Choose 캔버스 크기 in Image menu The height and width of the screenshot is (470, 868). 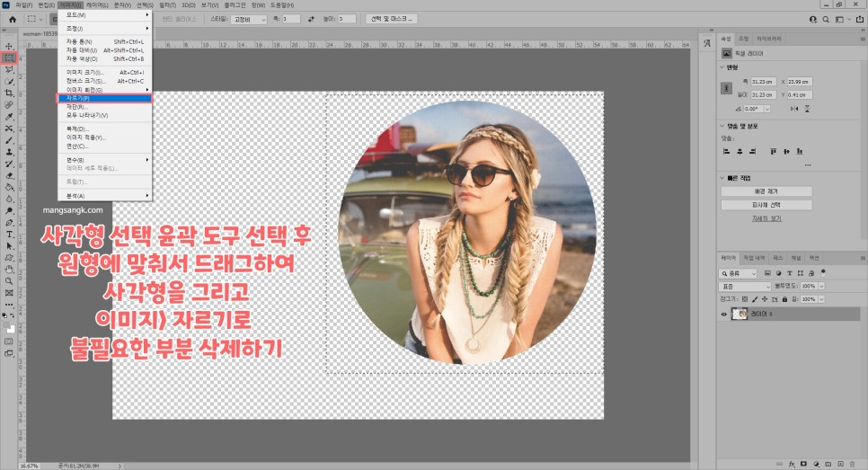104,81
